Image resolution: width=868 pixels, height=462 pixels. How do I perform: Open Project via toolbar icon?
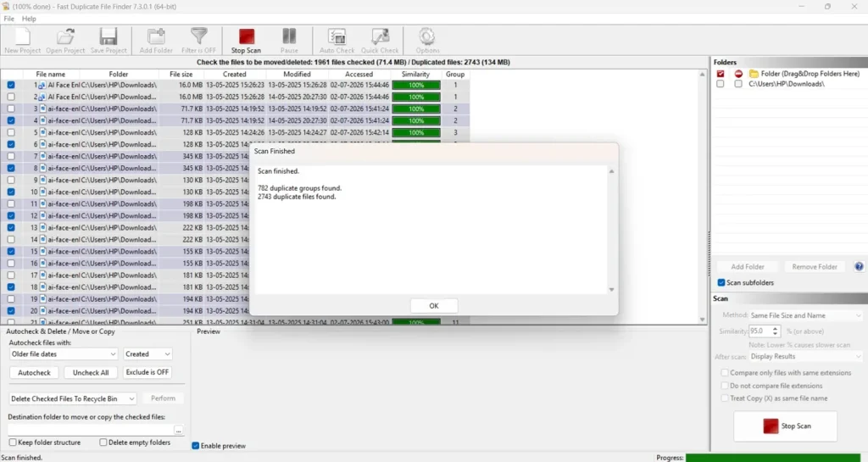(65, 37)
